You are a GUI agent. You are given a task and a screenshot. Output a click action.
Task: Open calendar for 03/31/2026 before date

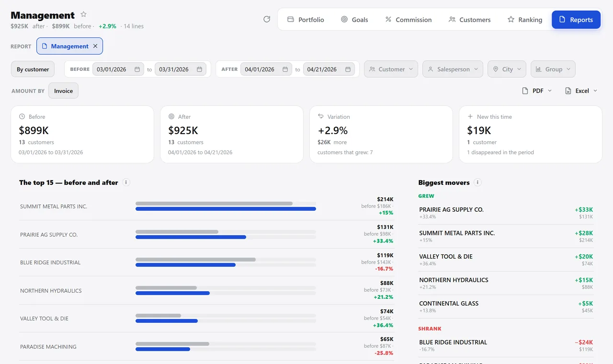[x=199, y=69]
